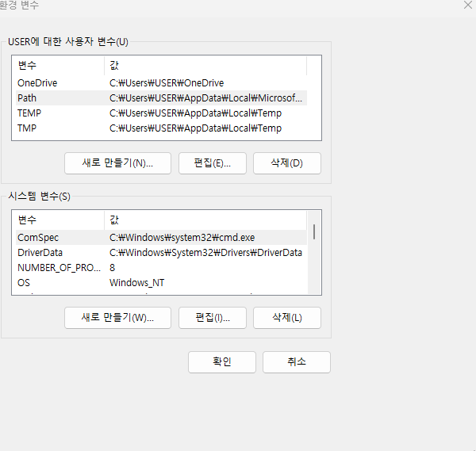Viewport: 476px width, 451px height.
Task: Click 값 column header in user variables list
Action: [205, 65]
